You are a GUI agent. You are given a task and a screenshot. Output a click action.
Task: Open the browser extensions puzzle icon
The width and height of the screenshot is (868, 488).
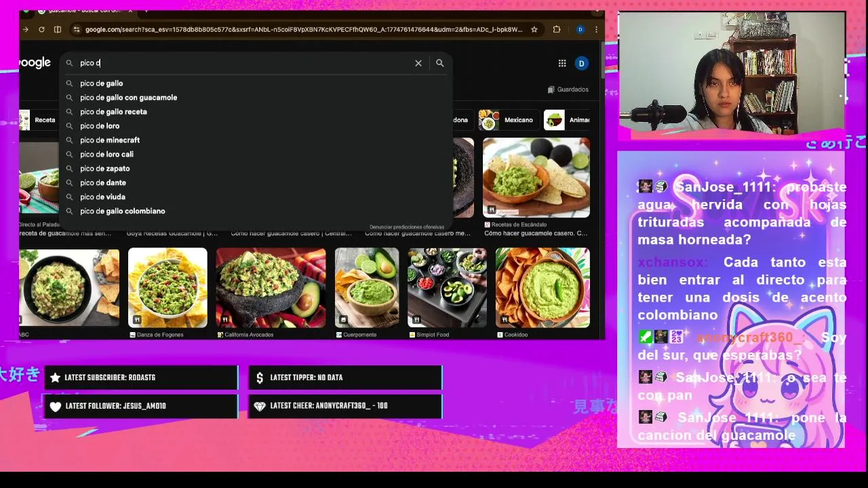(557, 29)
